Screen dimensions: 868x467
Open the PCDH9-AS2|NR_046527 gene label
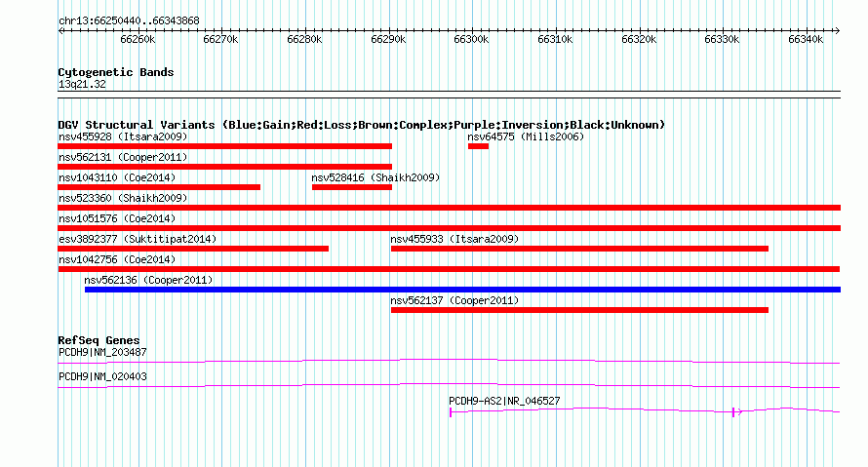504,401
